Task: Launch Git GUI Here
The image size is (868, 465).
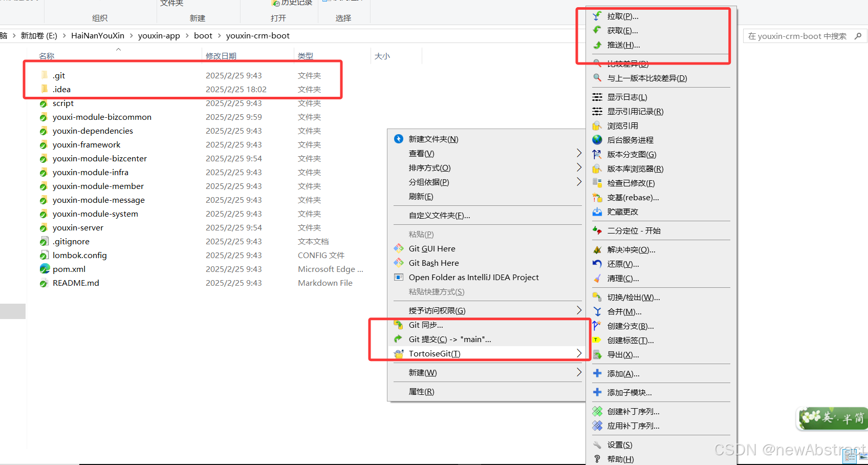Action: (431, 248)
